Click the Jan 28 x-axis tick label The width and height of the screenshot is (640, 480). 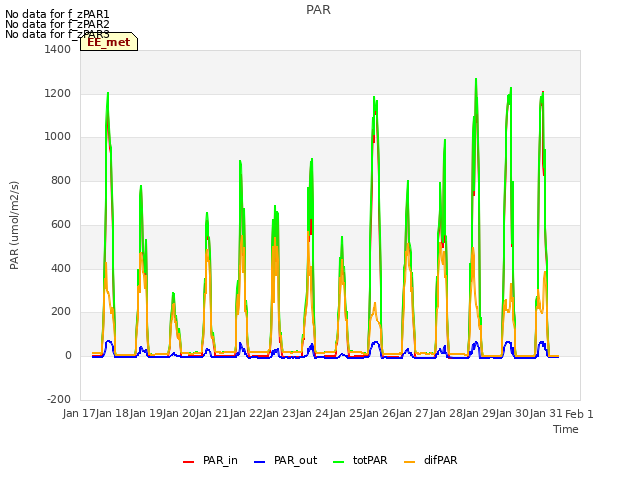coord(446,413)
